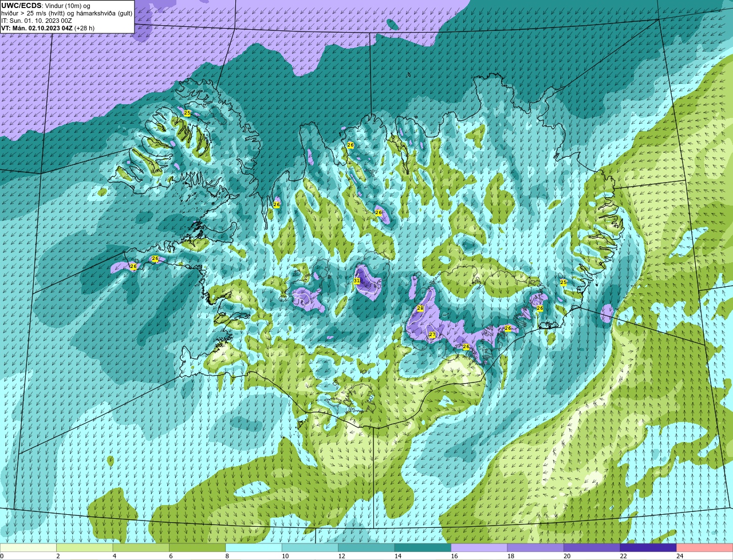The image size is (733, 560).
Task: Click legend tick label 16
Action: point(454,556)
